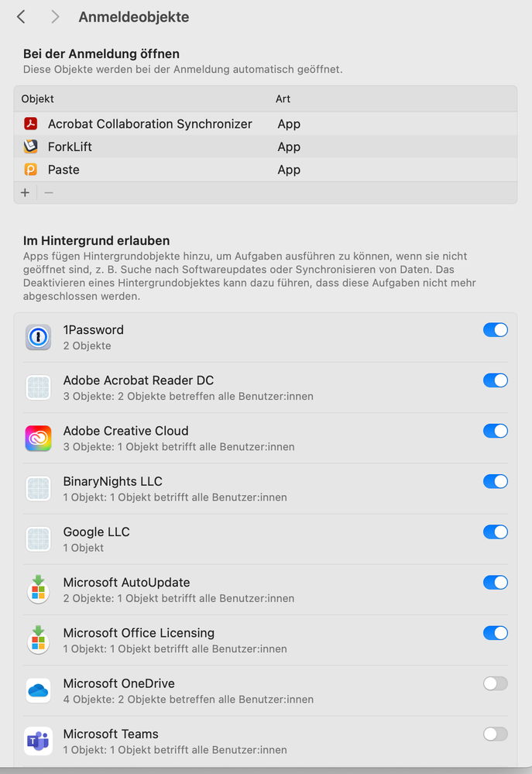Sort list by Objekt column header

[37, 98]
